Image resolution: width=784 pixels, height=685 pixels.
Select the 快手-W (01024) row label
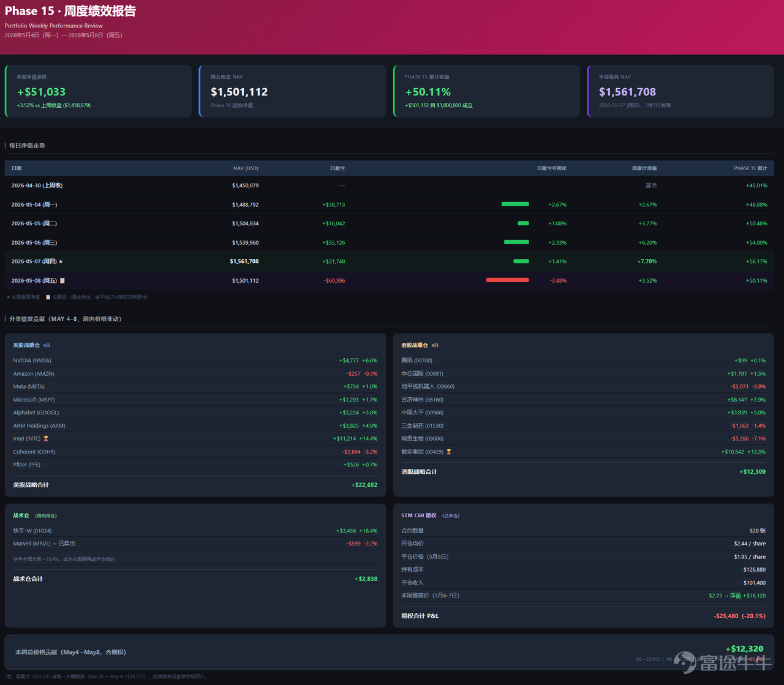pyautogui.click(x=32, y=531)
